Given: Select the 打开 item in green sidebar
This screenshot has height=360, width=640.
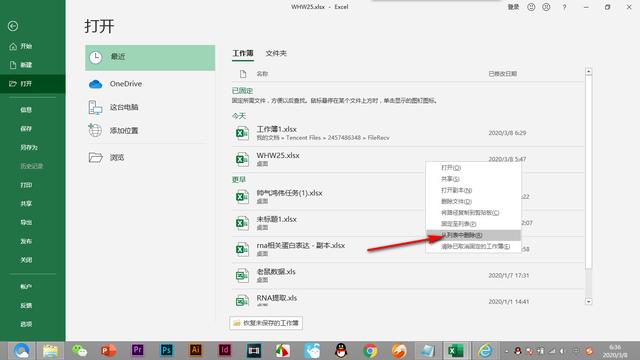Looking at the screenshot, I should [x=33, y=84].
